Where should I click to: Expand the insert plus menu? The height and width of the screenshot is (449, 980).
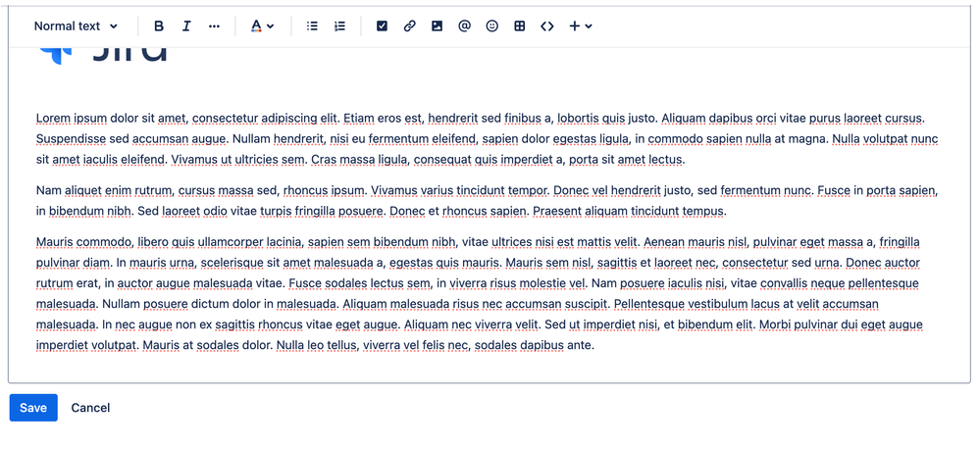click(x=580, y=26)
